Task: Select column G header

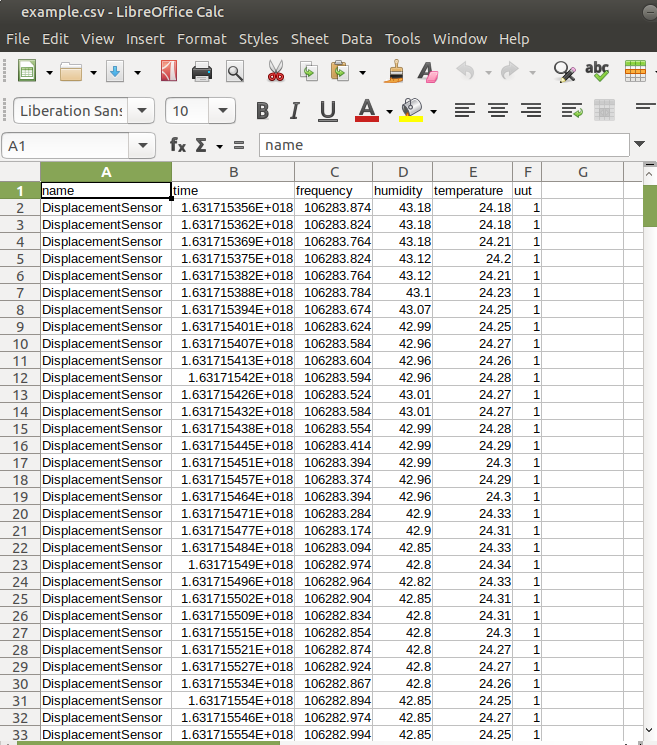Action: tap(583, 172)
